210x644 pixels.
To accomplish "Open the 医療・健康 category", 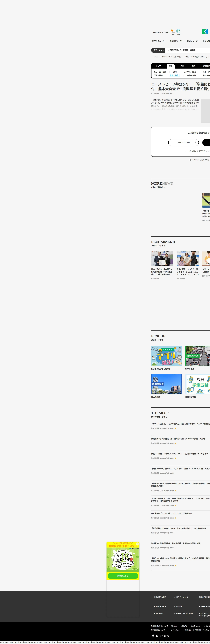I will click(x=158, y=76).
